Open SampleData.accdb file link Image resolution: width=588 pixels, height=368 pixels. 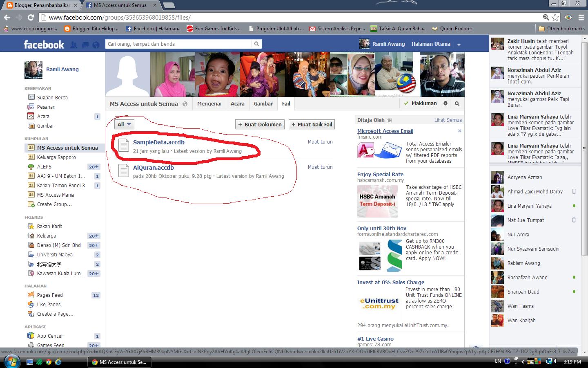[x=158, y=142]
